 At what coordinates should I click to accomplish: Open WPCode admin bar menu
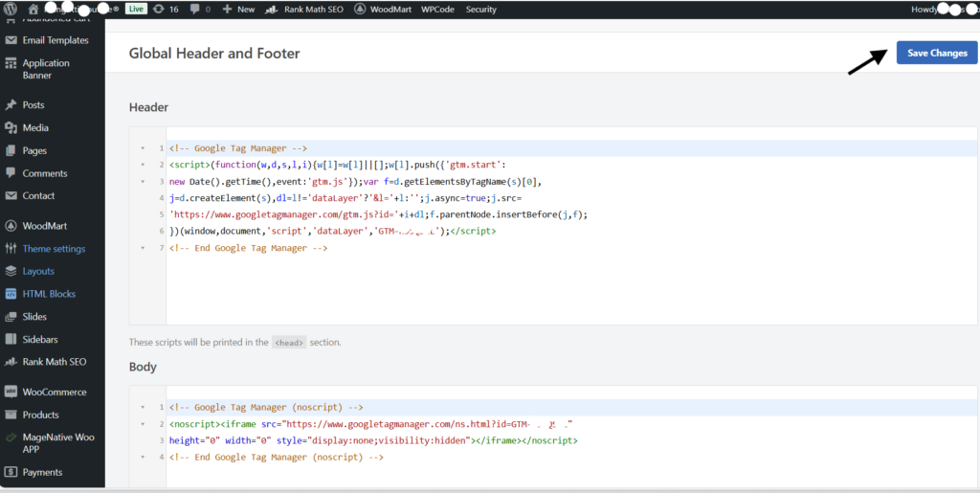[x=437, y=10]
